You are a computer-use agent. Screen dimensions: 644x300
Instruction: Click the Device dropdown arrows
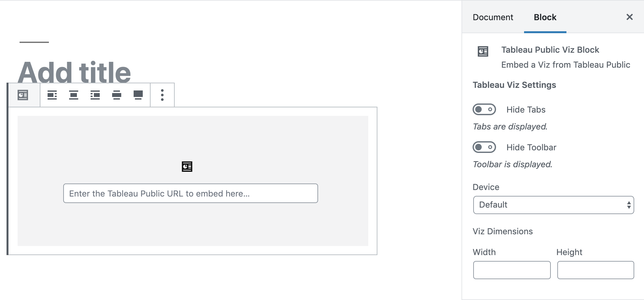629,205
